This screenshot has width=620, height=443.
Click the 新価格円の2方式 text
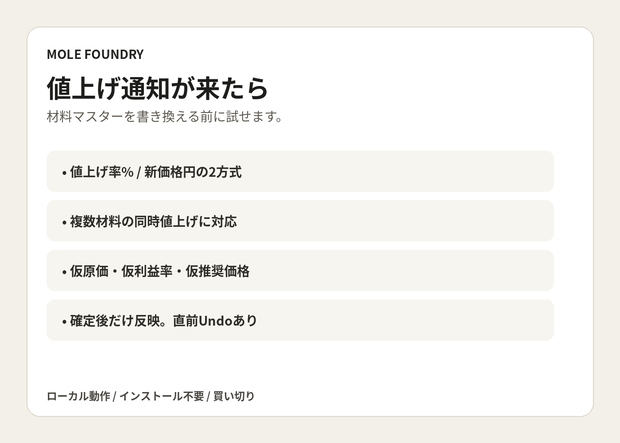(x=193, y=172)
